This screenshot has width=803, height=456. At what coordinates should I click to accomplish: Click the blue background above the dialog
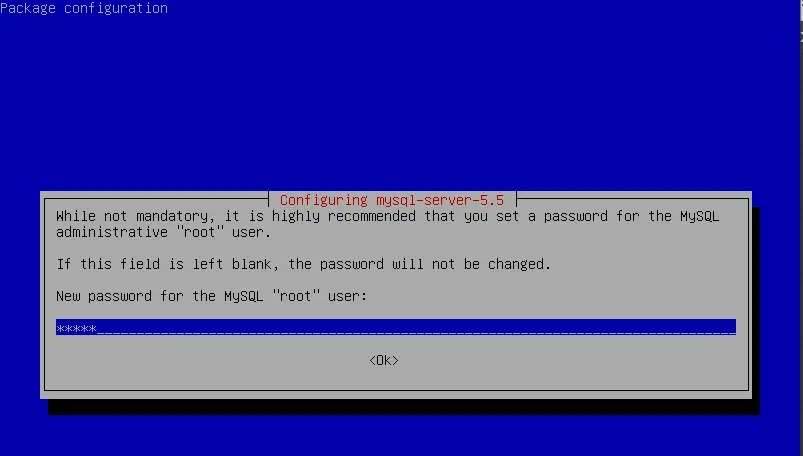point(402,102)
